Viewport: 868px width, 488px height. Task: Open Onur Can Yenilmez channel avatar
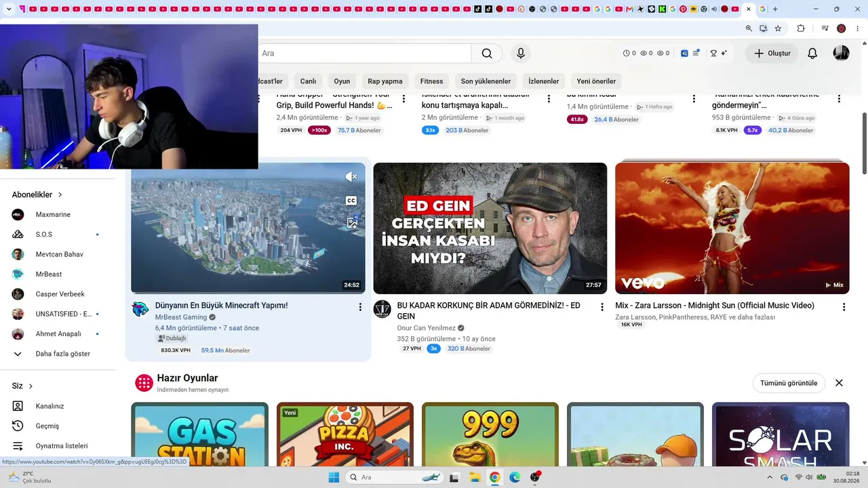click(x=382, y=309)
